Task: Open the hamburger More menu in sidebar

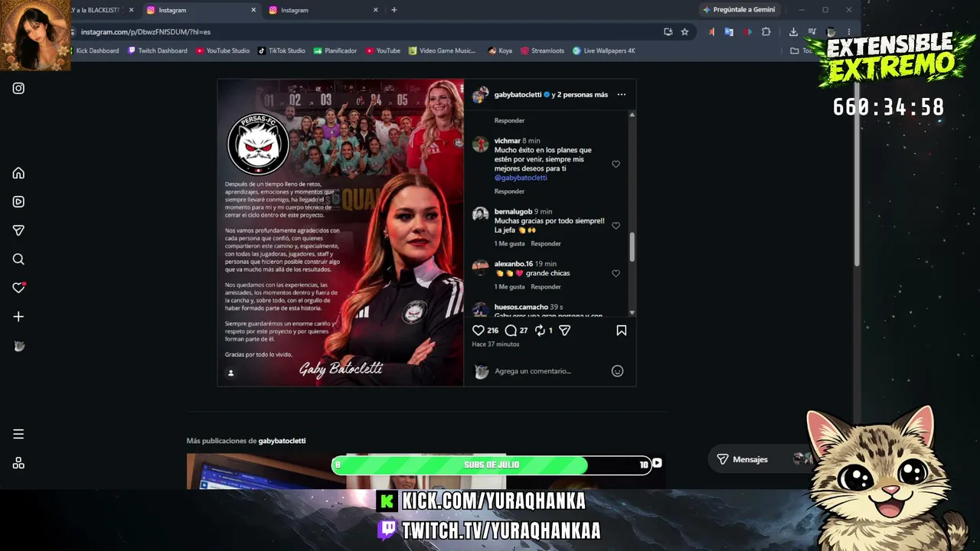Action: click(18, 434)
